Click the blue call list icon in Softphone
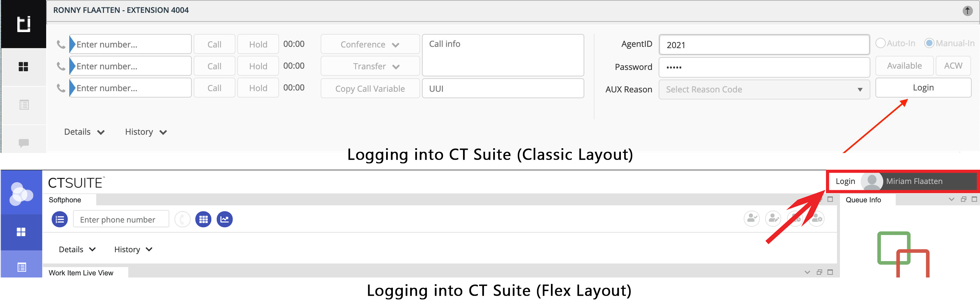The width and height of the screenshot is (980, 307). pos(60,219)
